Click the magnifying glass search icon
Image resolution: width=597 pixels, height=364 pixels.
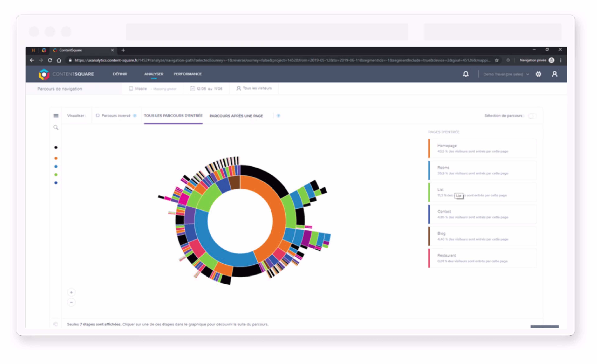point(56,127)
